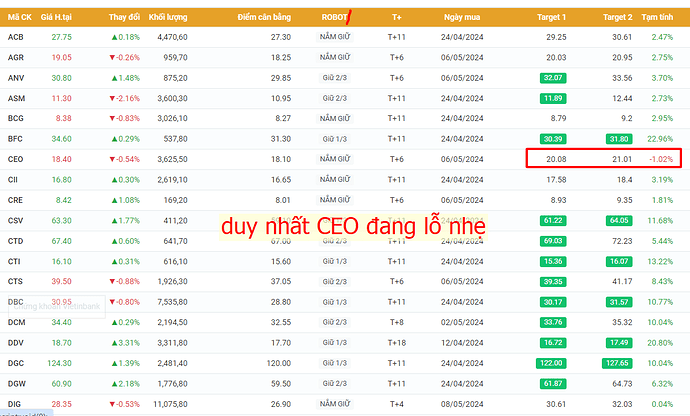This screenshot has width=690, height=416.
Task: Click the Giữ 2/3 badge in ASM row
Action: [x=334, y=98]
